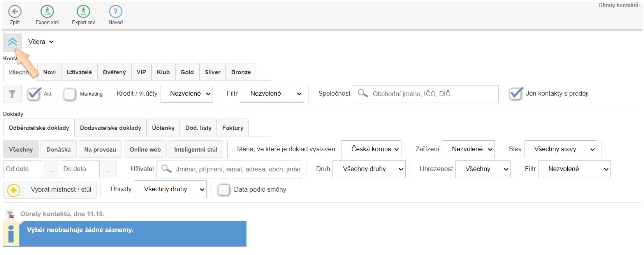This screenshot has height=255, width=644.
Task: Click Vybrat místnost / stůl button
Action: tap(50, 190)
